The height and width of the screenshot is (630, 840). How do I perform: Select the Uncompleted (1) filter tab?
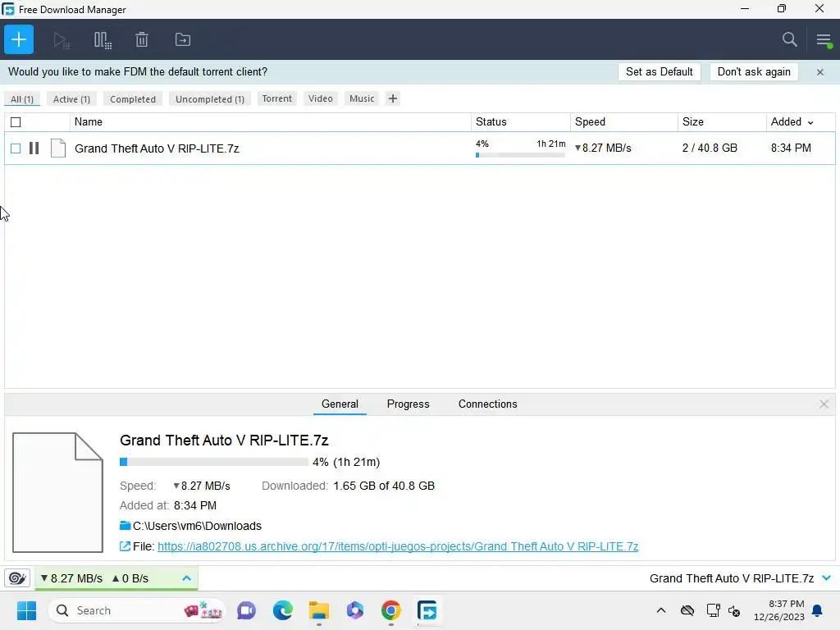pos(210,99)
